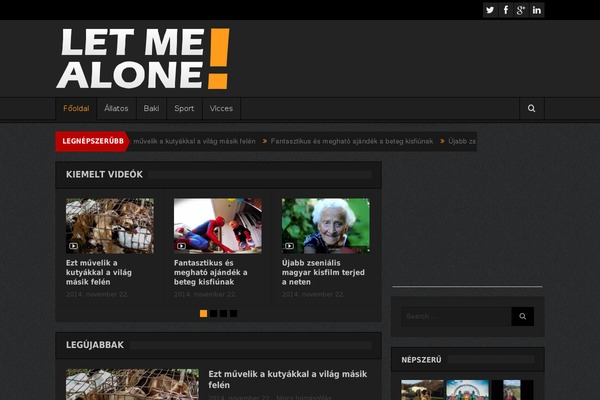The width and height of the screenshot is (600, 400).
Task: Select the first orange carousel dot
Action: click(x=204, y=313)
